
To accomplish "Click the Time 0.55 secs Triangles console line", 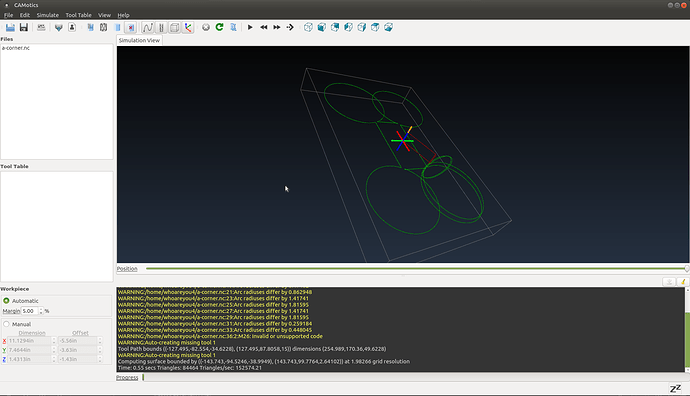I will point(190,368).
